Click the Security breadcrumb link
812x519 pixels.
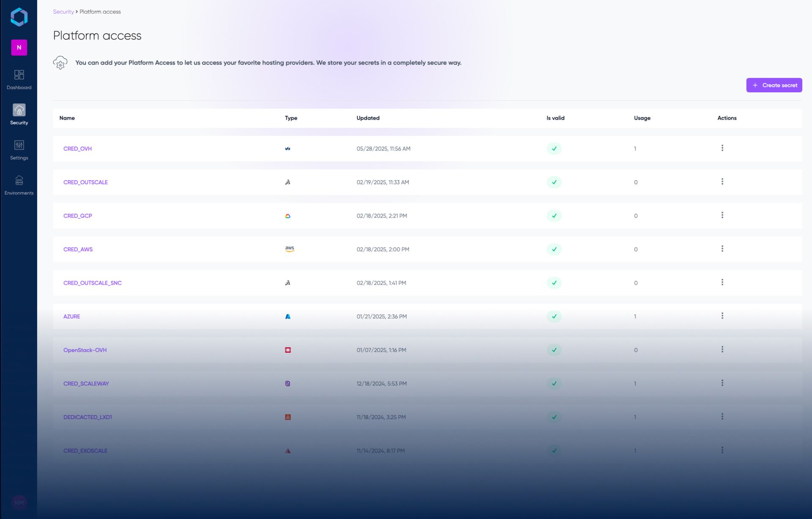63,12
